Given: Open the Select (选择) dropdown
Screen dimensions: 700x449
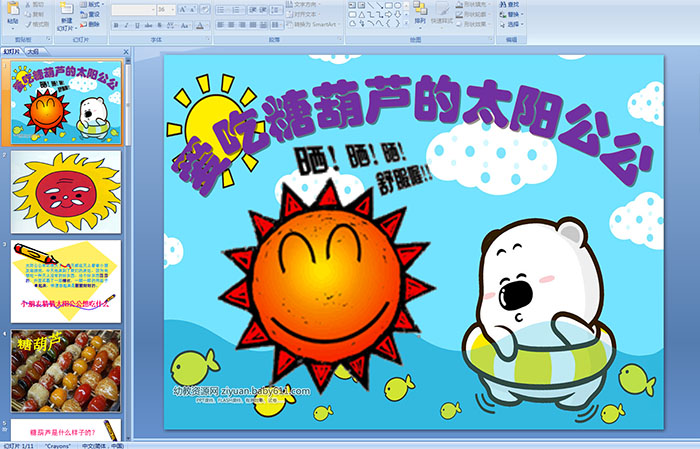Looking at the screenshot, I should pyautogui.click(x=512, y=24).
